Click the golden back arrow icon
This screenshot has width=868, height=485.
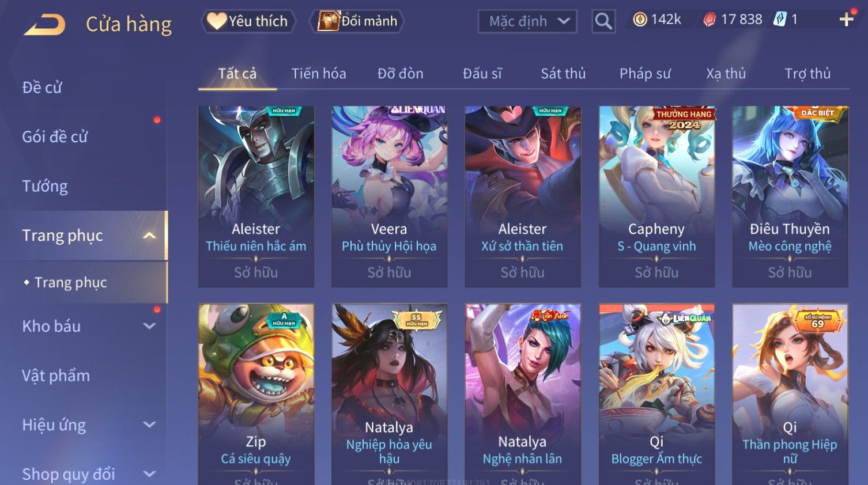45,24
